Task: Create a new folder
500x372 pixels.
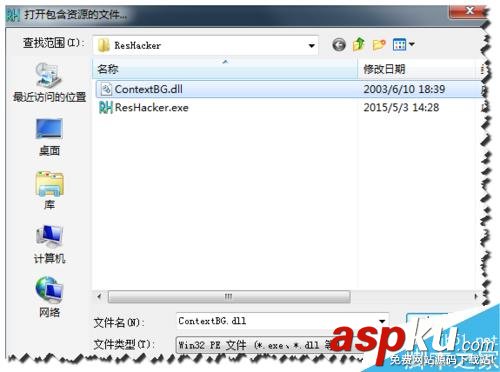Action: point(379,44)
